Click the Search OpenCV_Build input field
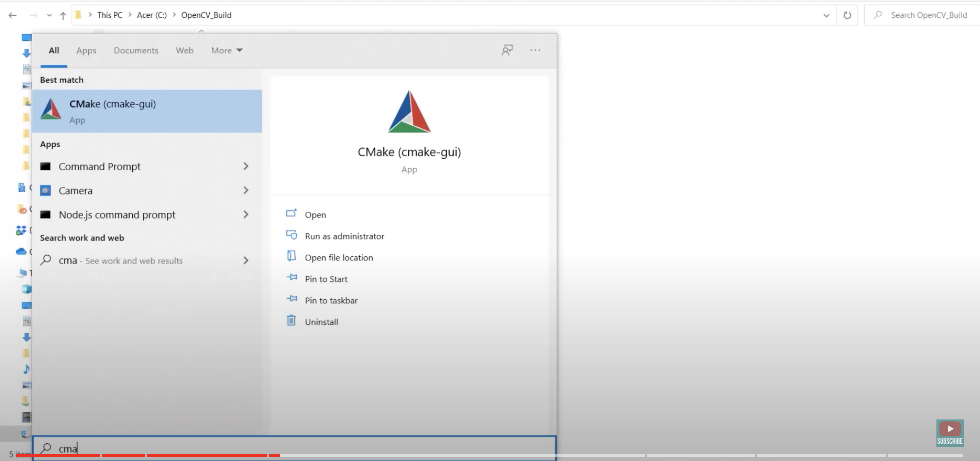This screenshot has width=980, height=461. click(x=928, y=15)
